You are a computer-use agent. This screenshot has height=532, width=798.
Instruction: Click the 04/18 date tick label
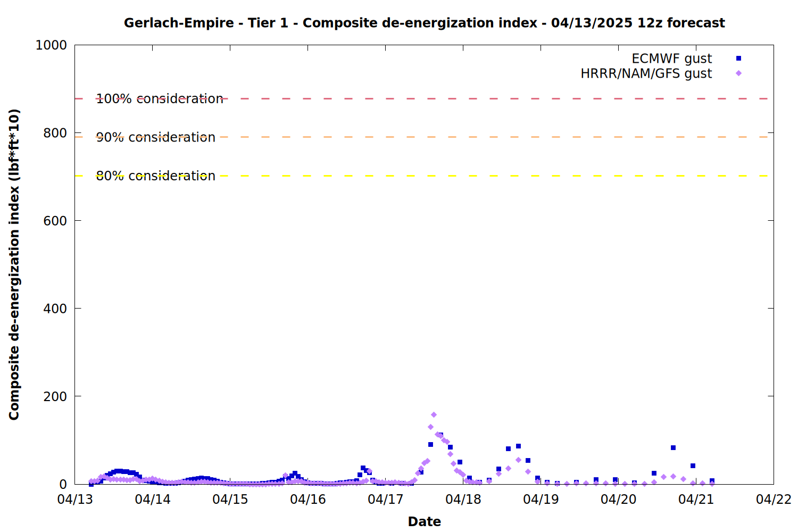click(x=463, y=500)
